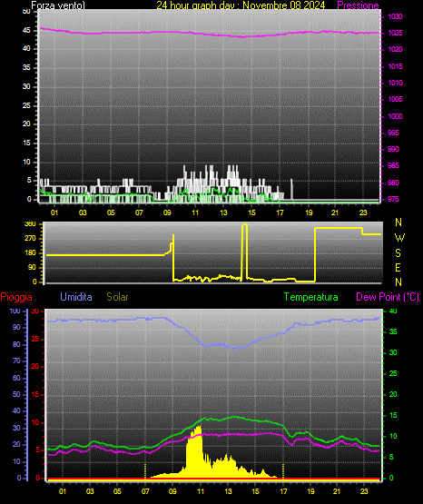Click the S compass direction label
The width and height of the screenshot is (423, 504).
[x=398, y=253]
